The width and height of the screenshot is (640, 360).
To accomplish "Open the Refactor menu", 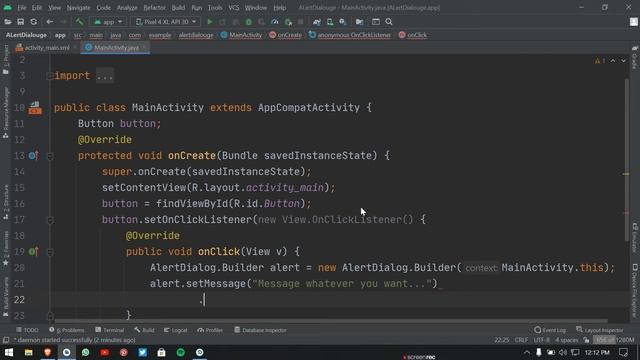I will tap(154, 8).
